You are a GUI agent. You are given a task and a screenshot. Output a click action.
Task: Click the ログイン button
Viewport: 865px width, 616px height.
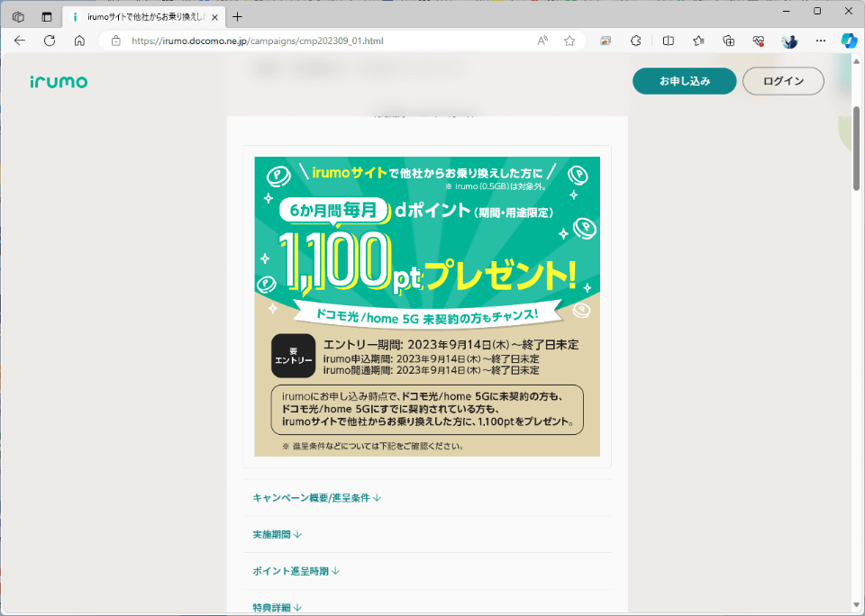pyautogui.click(x=782, y=80)
